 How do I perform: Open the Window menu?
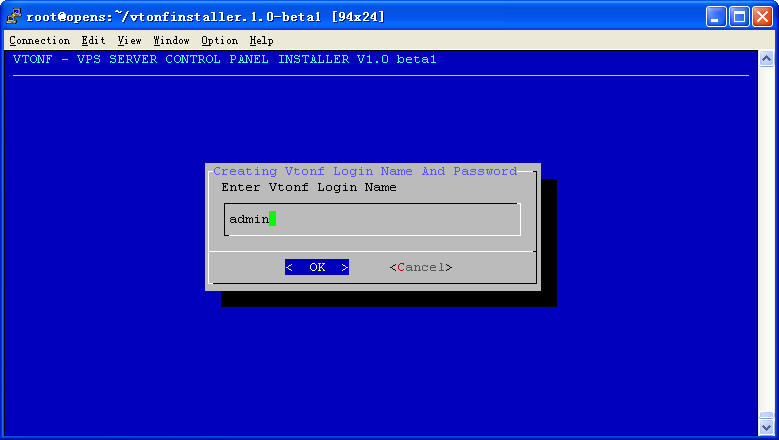click(x=171, y=40)
